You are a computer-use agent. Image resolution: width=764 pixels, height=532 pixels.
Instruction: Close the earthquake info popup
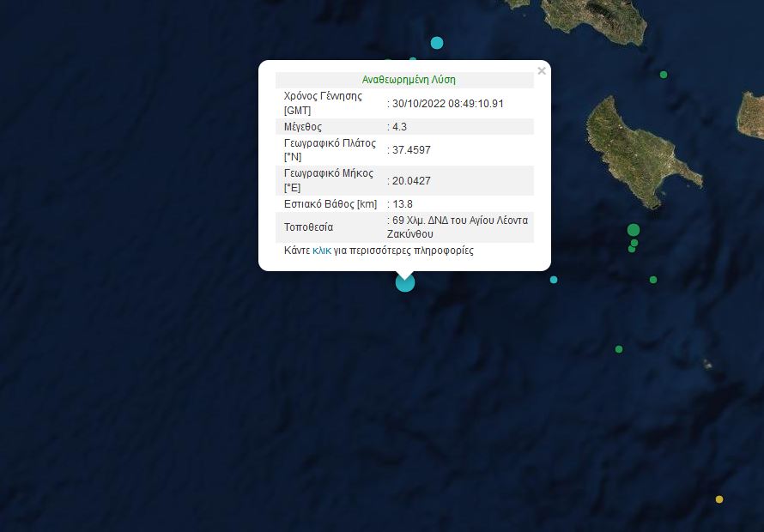[x=541, y=71]
